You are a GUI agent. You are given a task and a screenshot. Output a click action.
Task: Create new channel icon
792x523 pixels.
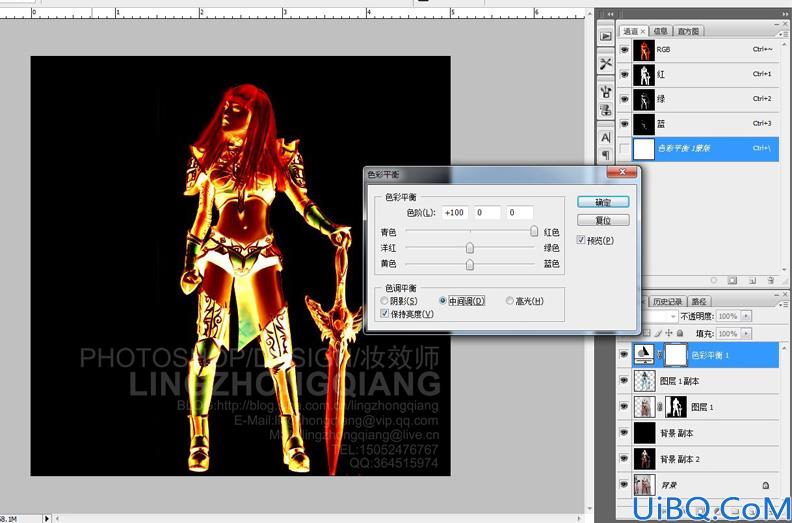click(752, 280)
